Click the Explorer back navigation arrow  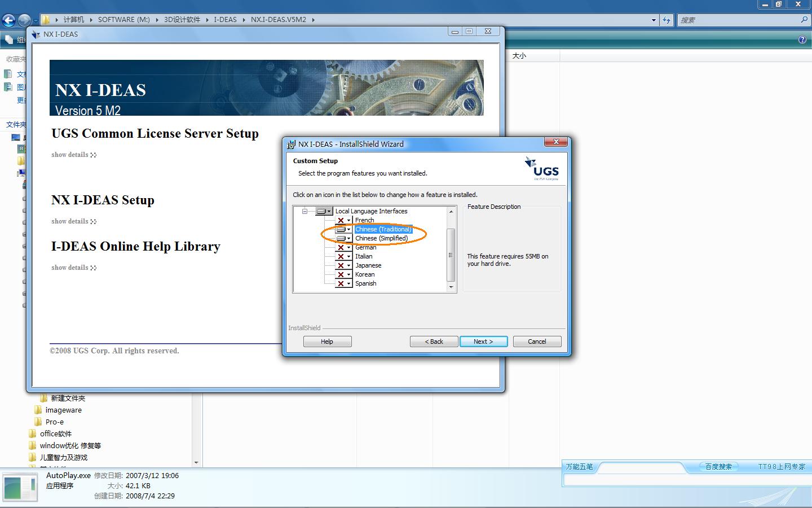click(x=8, y=20)
